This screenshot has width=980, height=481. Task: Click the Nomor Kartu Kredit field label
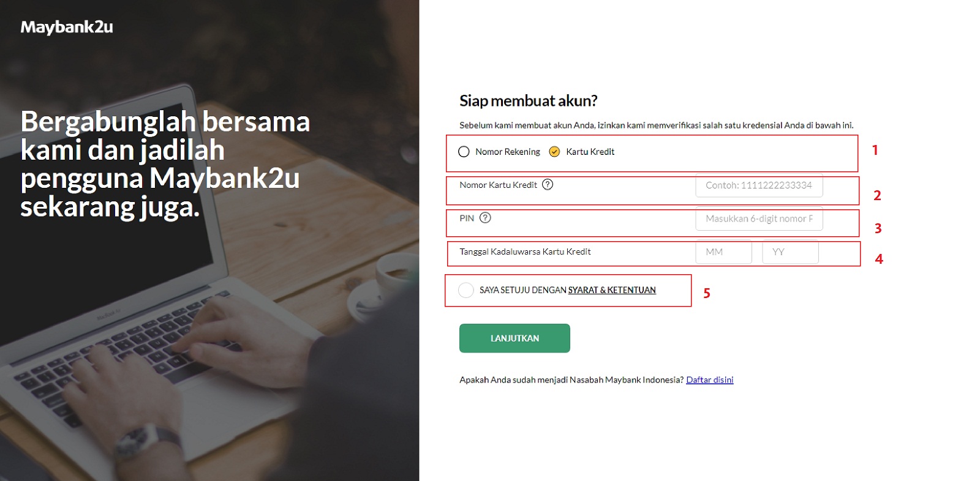(498, 185)
